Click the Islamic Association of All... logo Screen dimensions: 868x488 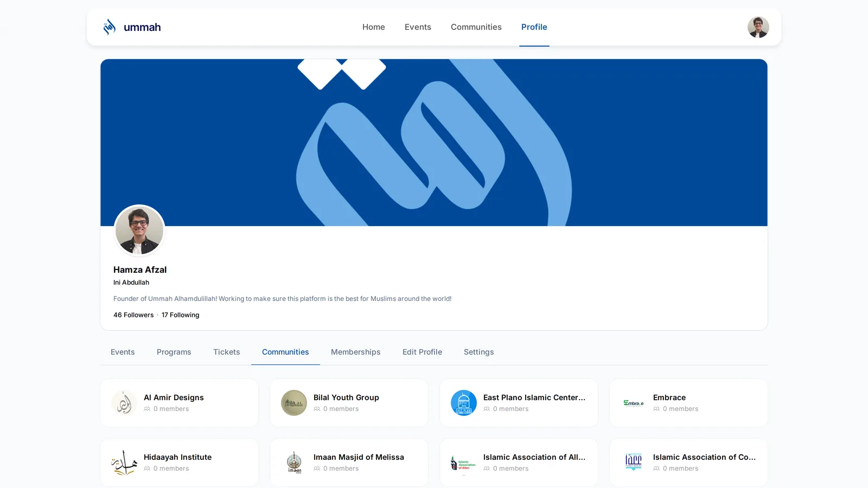[x=464, y=463]
